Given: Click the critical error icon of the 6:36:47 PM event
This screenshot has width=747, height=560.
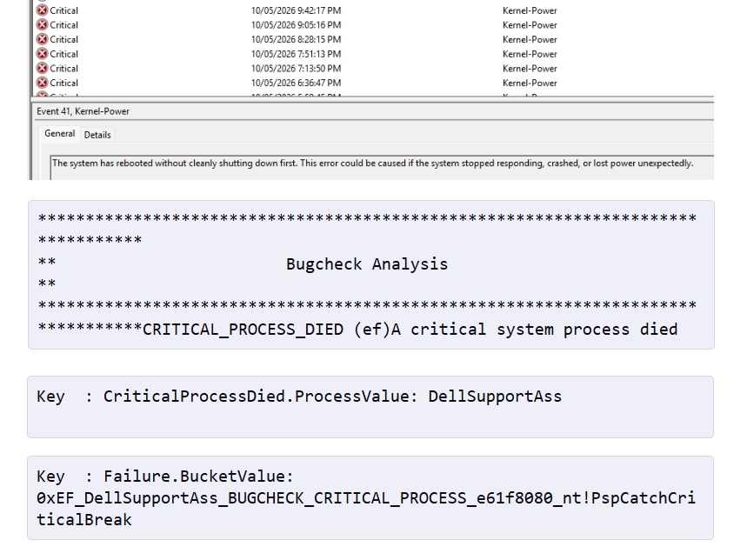Looking at the screenshot, I should tap(43, 83).
